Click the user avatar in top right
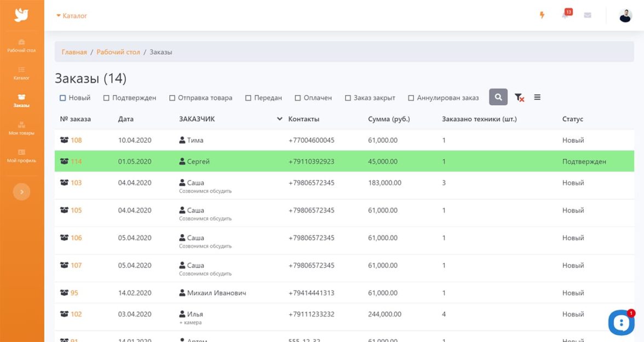Viewport: 644px width, 342px height. pos(625,15)
